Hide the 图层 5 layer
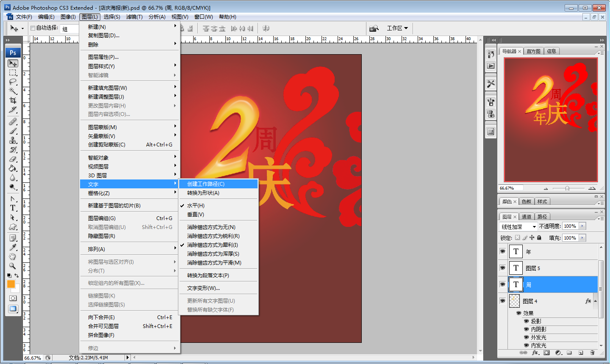610x364 pixels. 502,268
